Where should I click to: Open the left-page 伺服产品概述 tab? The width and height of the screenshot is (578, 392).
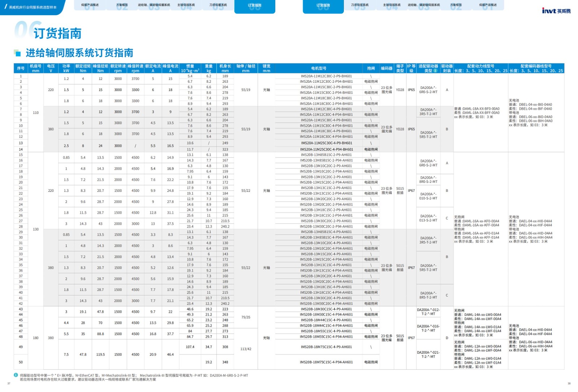coord(90,5)
